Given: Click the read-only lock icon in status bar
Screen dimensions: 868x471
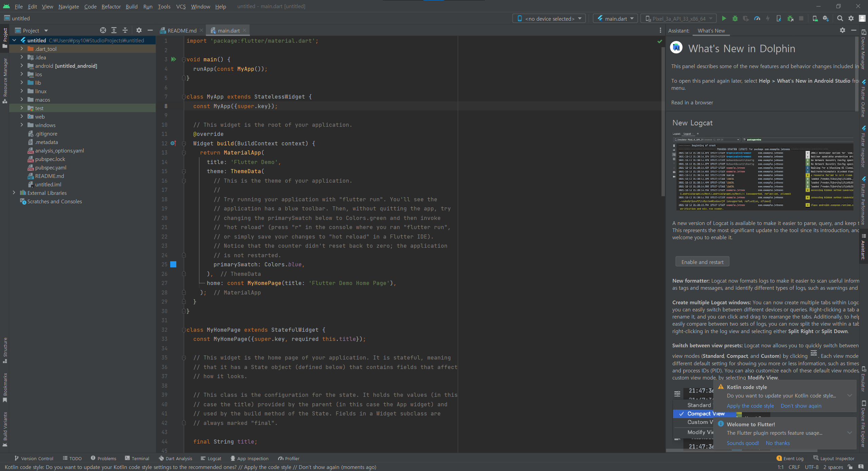Looking at the screenshot, I should 850,467.
